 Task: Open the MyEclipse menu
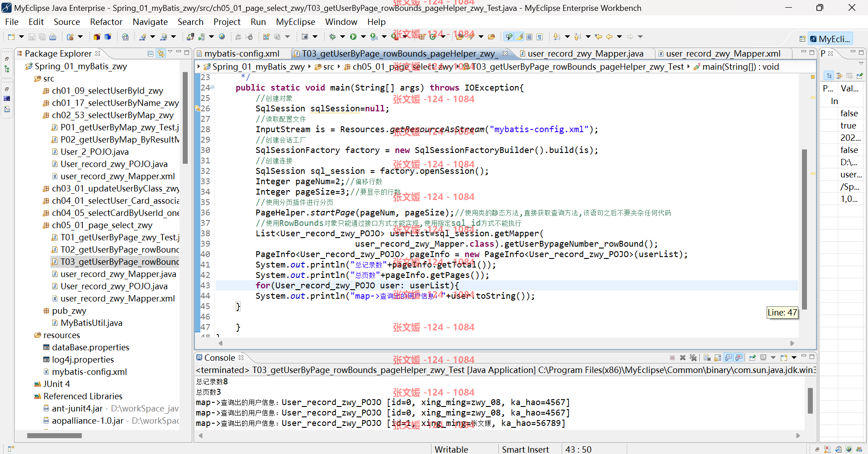[295, 22]
